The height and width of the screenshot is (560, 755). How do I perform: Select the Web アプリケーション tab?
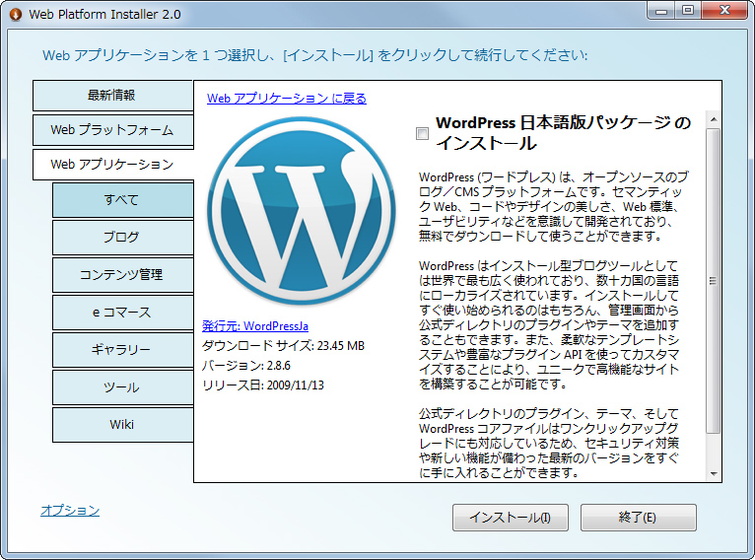tap(112, 165)
